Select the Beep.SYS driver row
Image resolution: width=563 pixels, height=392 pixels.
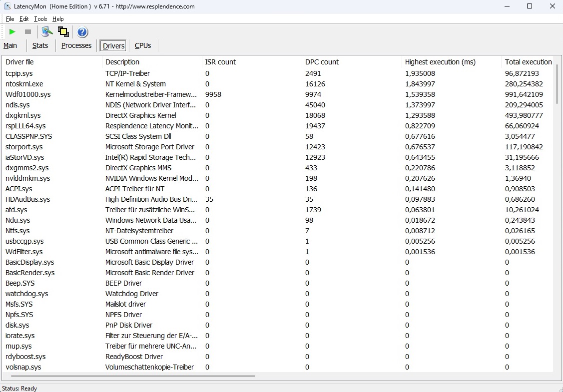pyautogui.click(x=278, y=283)
